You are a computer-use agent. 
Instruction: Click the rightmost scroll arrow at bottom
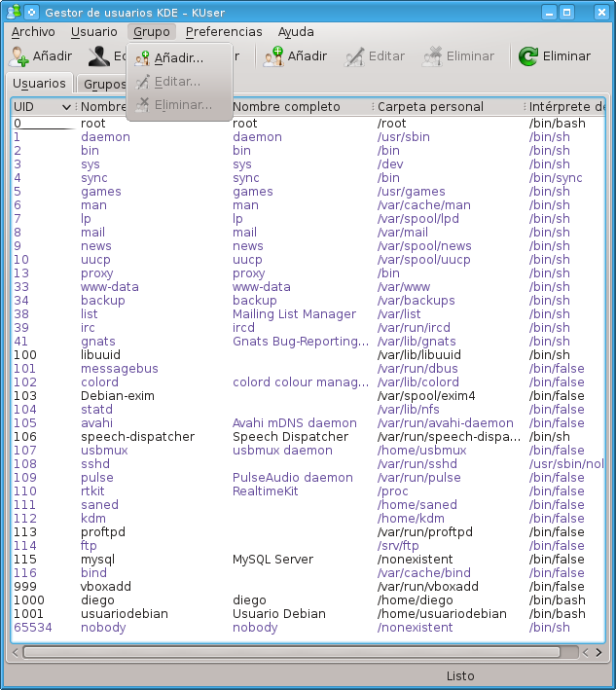tap(598, 652)
